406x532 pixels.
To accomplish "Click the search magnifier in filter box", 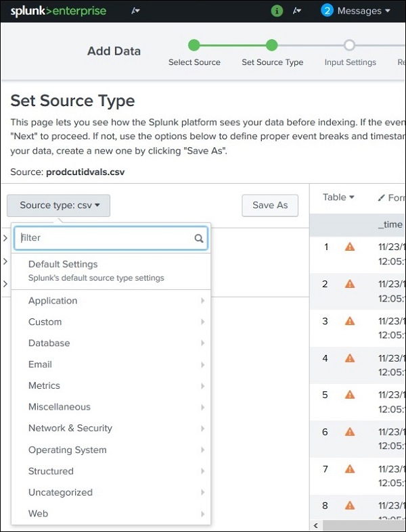I will click(x=199, y=238).
